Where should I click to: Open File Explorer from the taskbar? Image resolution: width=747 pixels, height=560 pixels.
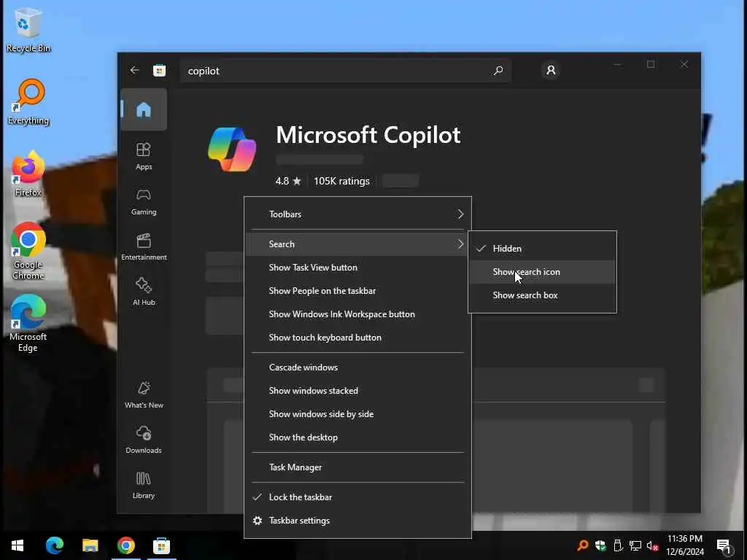point(90,545)
